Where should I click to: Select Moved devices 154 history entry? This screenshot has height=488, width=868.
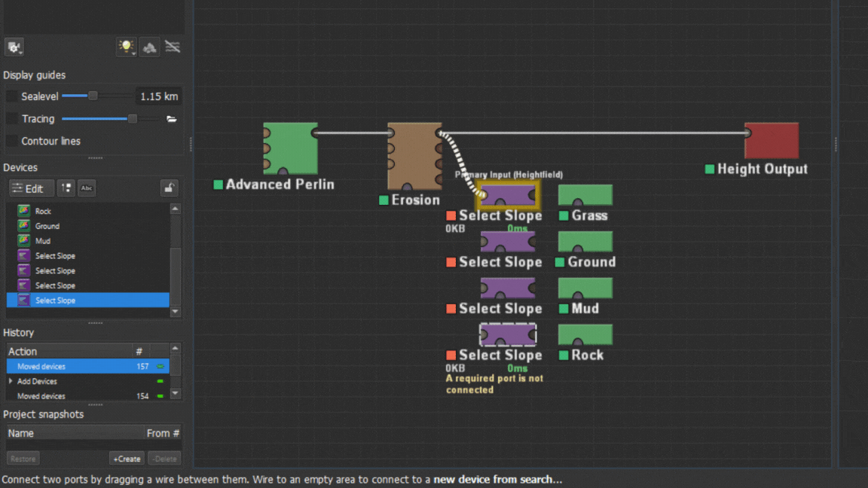click(x=88, y=396)
